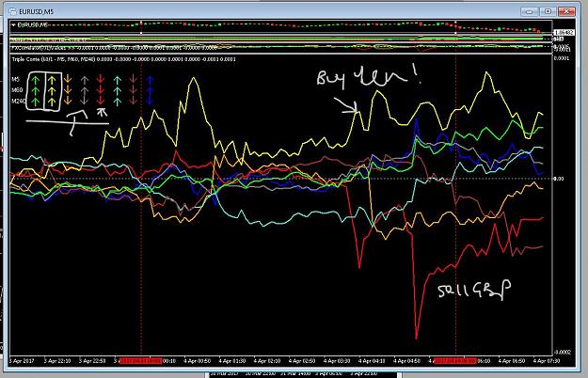Click the orange down arrow in M60 row
The width and height of the screenshot is (588, 378).
(68, 90)
